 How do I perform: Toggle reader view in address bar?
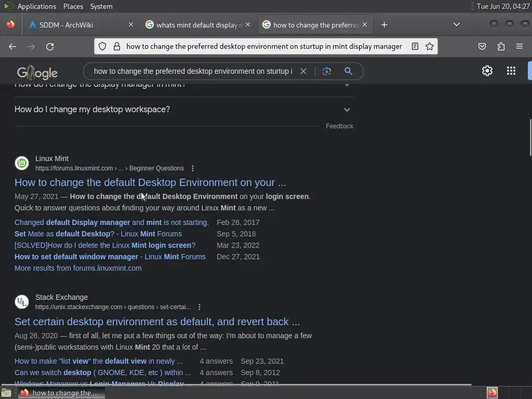coord(415,46)
